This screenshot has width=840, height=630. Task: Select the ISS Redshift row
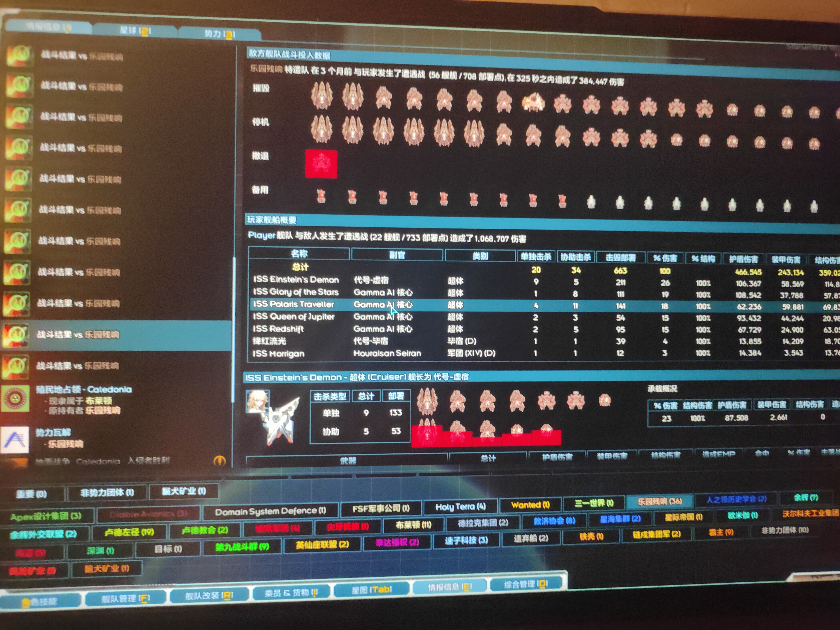pyautogui.click(x=278, y=329)
